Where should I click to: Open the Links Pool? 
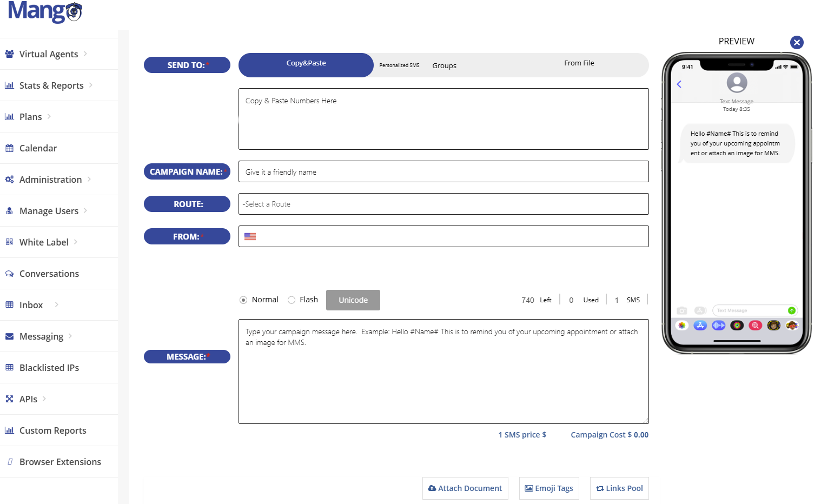619,488
